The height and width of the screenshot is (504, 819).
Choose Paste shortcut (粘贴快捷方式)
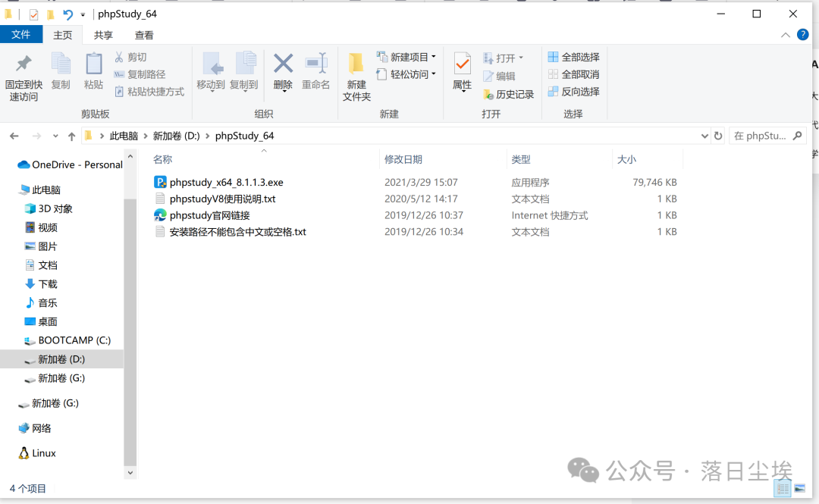pyautogui.click(x=149, y=92)
